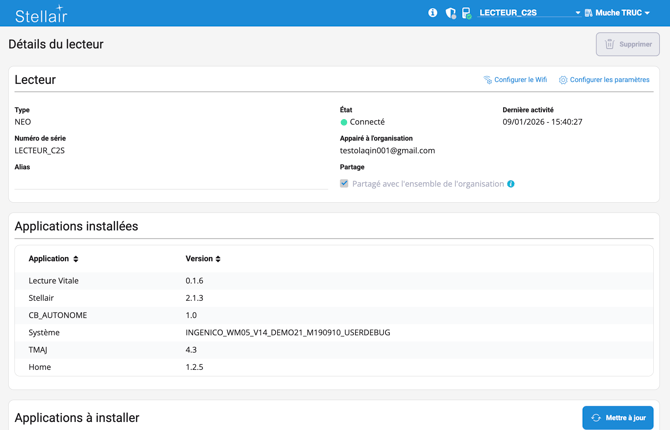Screen dimensions: 670x430
Task: Click info icon next to sharing option
Action: [511, 184]
